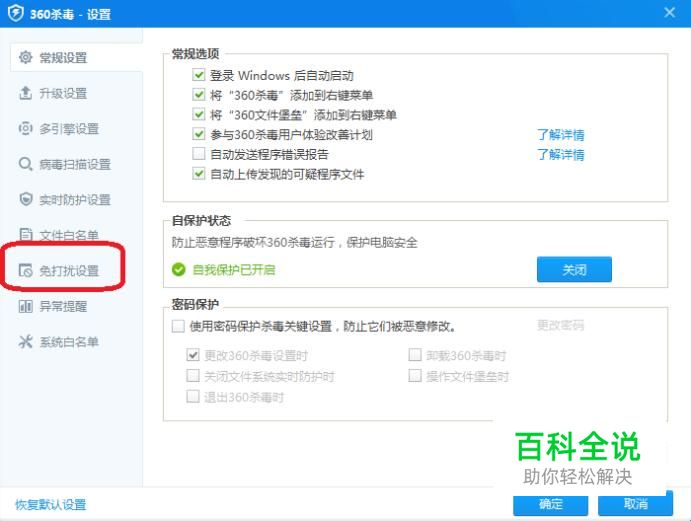Close the 360杀毒 settings window
The height and width of the screenshot is (521, 691).
click(x=669, y=12)
